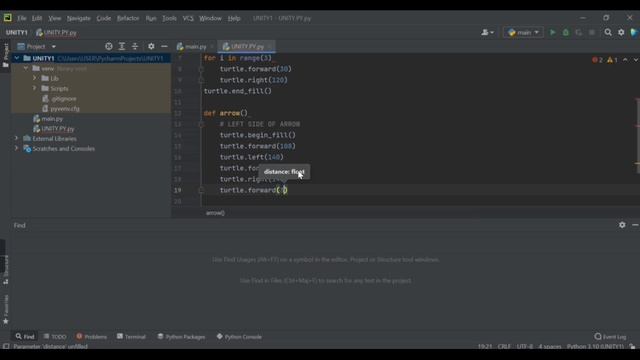The image size is (640, 360).
Task: Open the Edit menu
Action: tap(37, 18)
